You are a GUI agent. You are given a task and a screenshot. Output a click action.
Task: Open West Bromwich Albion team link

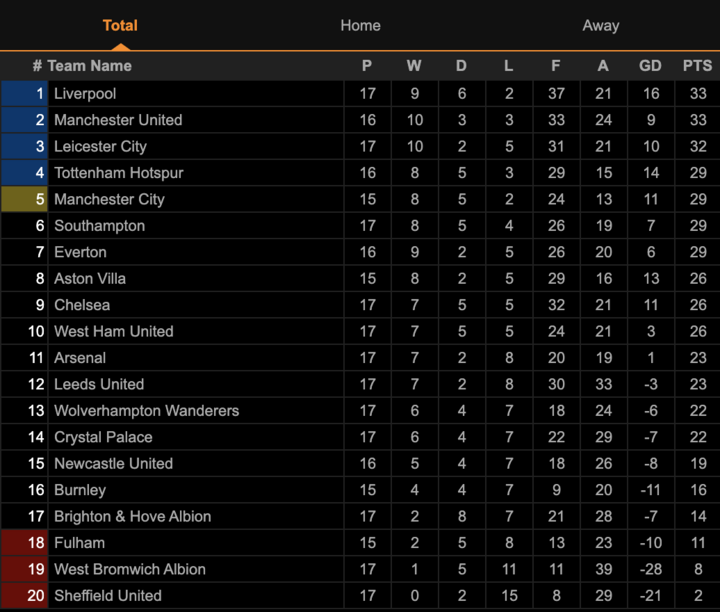coord(129,569)
